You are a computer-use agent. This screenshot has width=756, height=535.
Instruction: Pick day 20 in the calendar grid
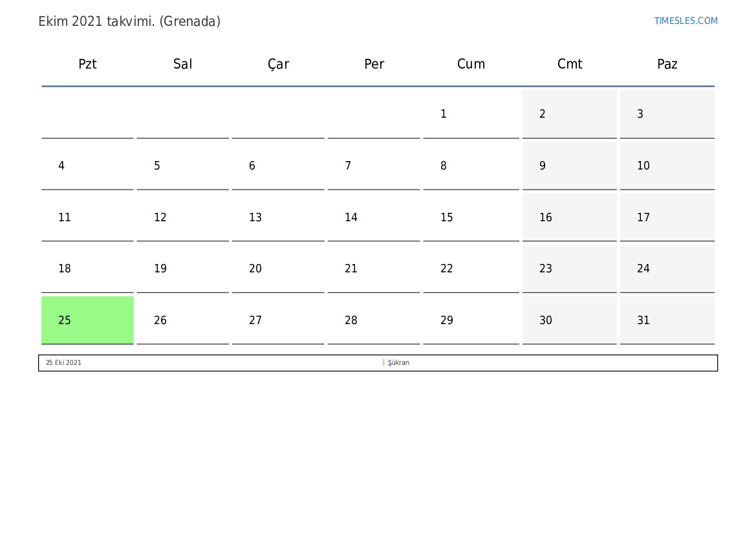point(278,268)
